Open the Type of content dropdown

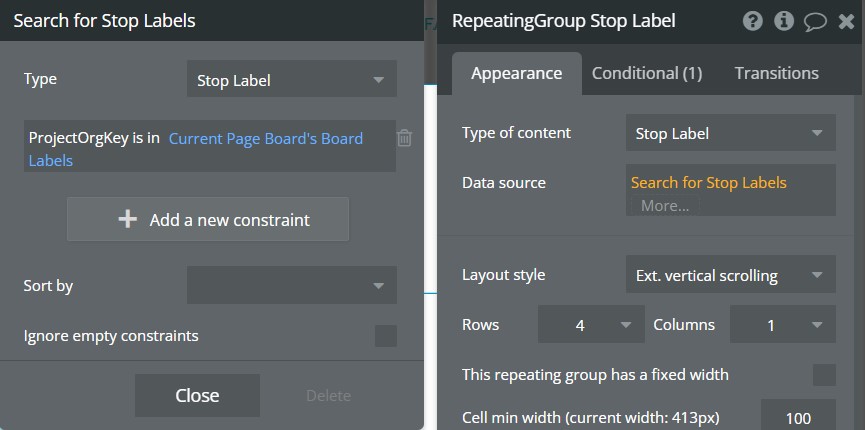tap(730, 133)
